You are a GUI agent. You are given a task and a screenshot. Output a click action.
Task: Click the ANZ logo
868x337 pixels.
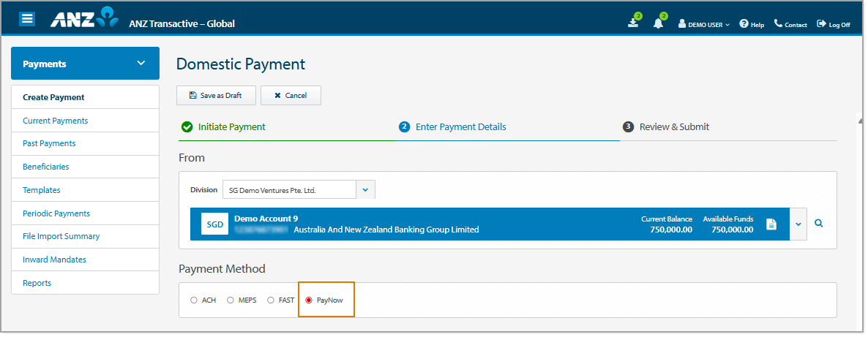coord(85,18)
